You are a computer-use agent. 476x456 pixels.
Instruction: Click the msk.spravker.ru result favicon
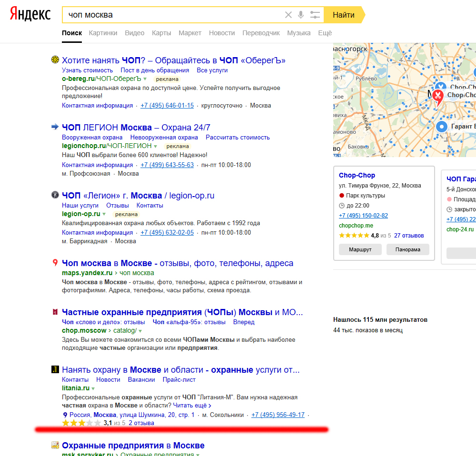(55, 445)
